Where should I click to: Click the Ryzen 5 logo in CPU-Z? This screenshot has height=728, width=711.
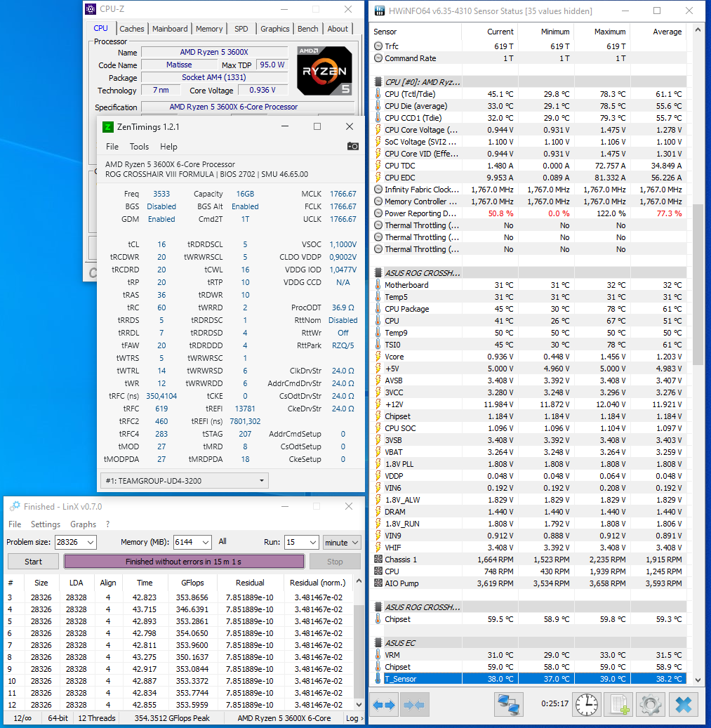[x=324, y=71]
